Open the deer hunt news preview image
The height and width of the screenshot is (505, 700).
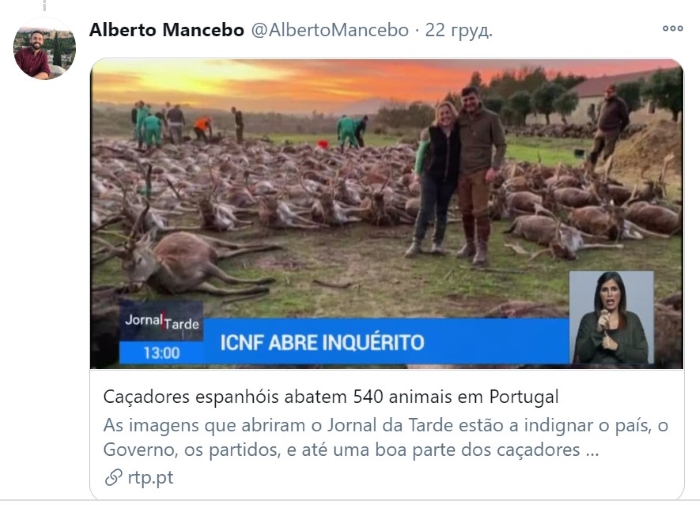(x=387, y=213)
